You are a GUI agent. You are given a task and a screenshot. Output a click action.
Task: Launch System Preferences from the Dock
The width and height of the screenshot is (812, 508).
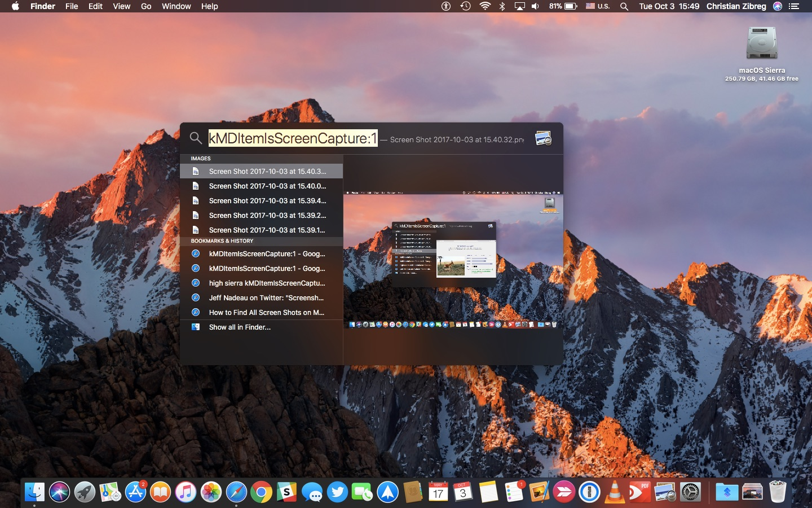pos(691,492)
